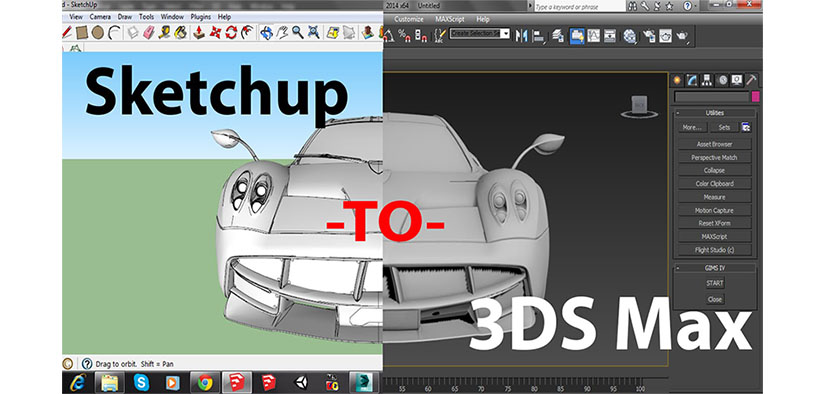
Task: Collapse the GIMS IV rollout
Action: pos(678,268)
